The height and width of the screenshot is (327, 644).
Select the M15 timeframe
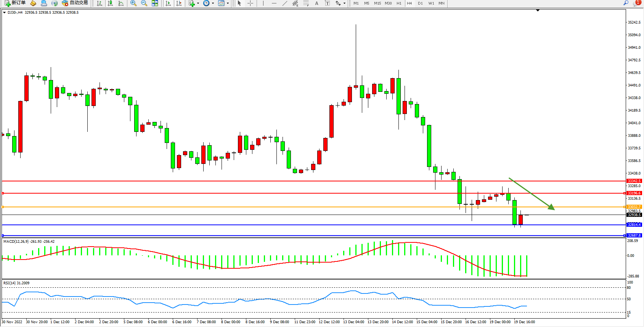(x=377, y=3)
